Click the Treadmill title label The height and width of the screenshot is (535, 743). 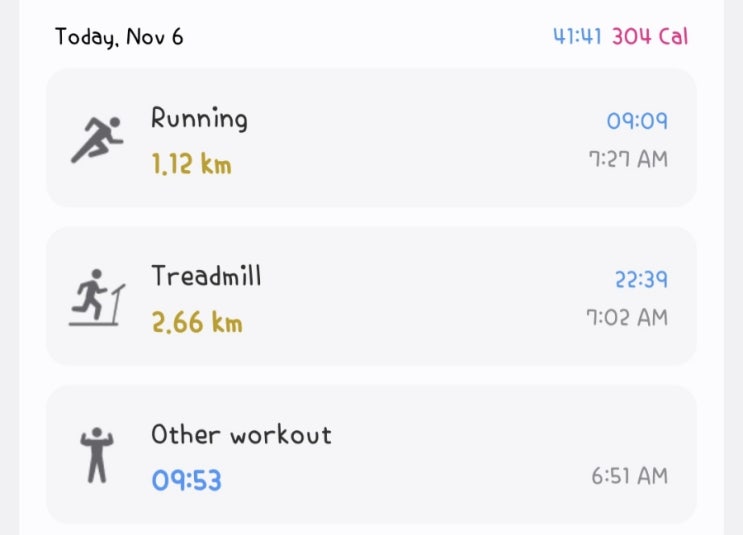206,276
